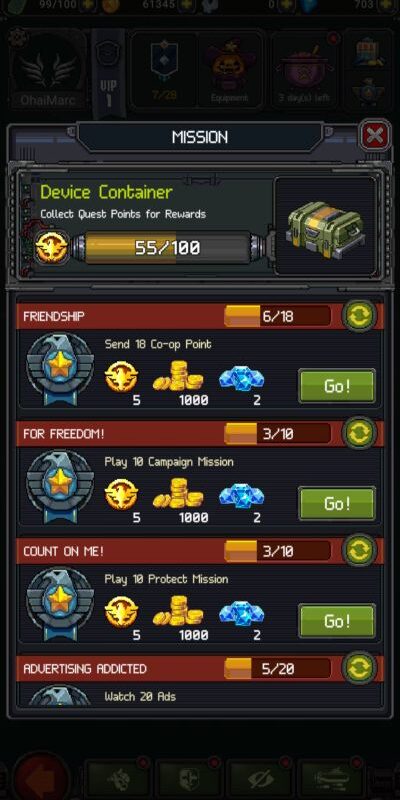Refresh the Advertising Addicted mission
The width and height of the screenshot is (400, 800).
(361, 668)
